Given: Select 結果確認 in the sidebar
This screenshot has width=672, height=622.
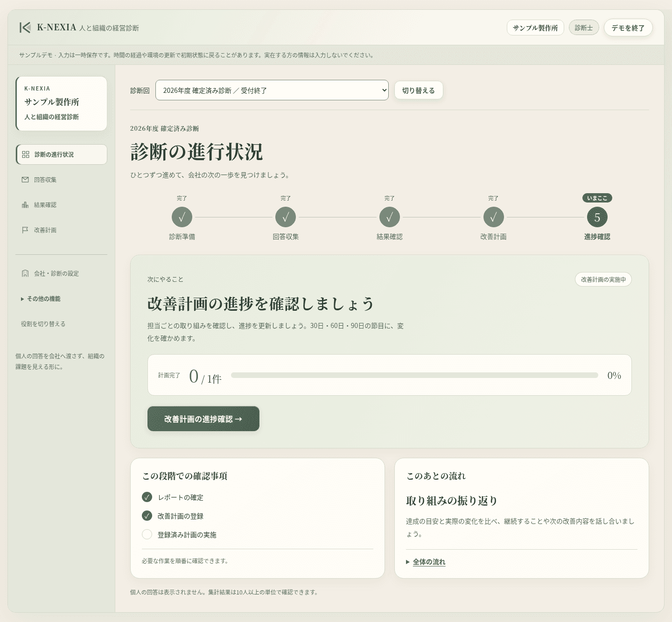Looking at the screenshot, I should point(62,205).
